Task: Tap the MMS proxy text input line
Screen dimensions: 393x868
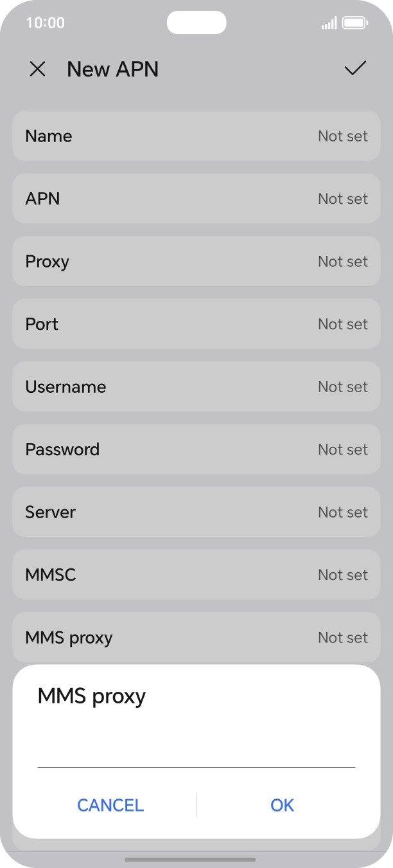Action: pyautogui.click(x=196, y=762)
